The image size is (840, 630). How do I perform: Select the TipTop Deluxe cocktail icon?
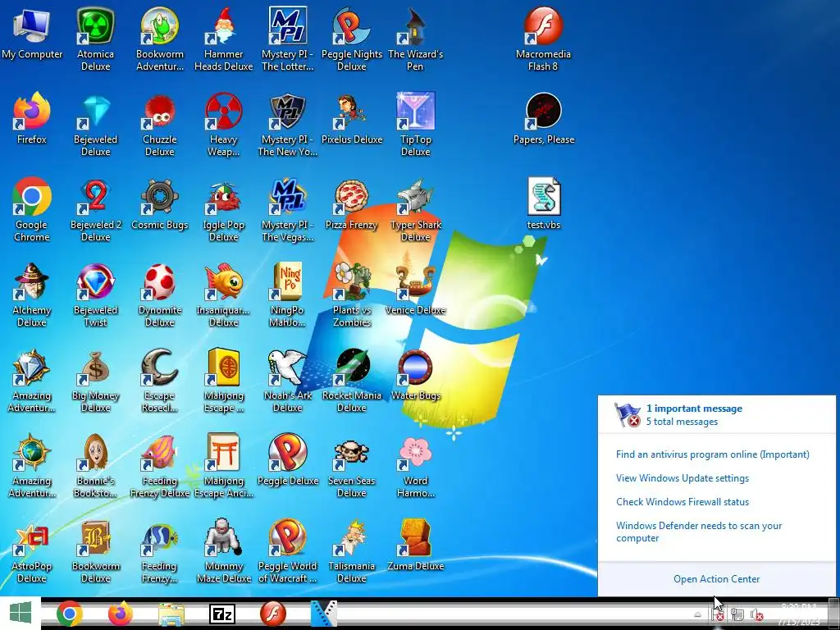point(415,111)
